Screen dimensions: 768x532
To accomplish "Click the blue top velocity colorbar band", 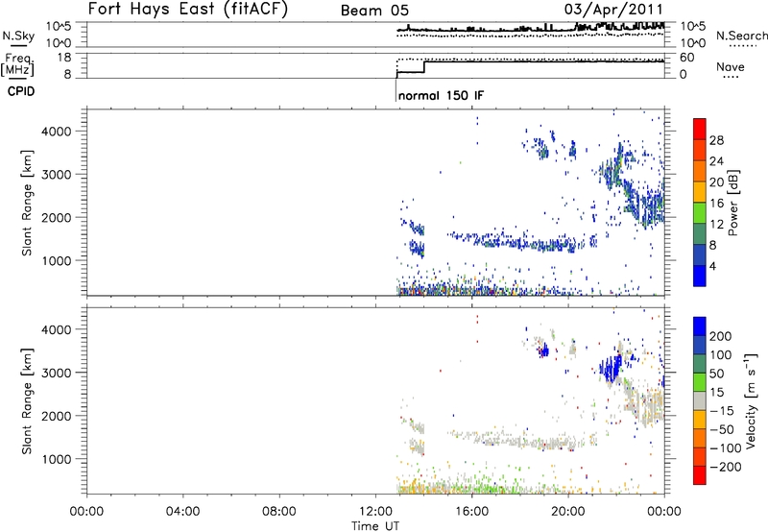I will tap(700, 326).
